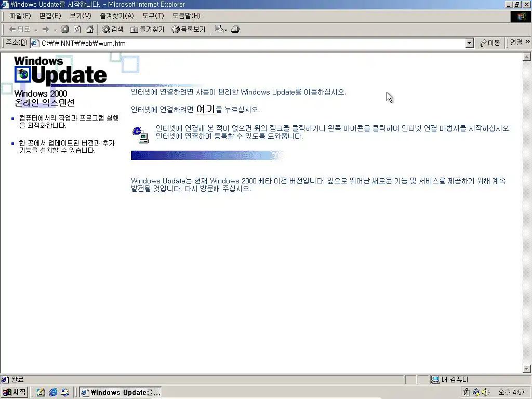The width and height of the screenshot is (532, 399).
Task: Stop page loading with the stop icon
Action: point(65,30)
